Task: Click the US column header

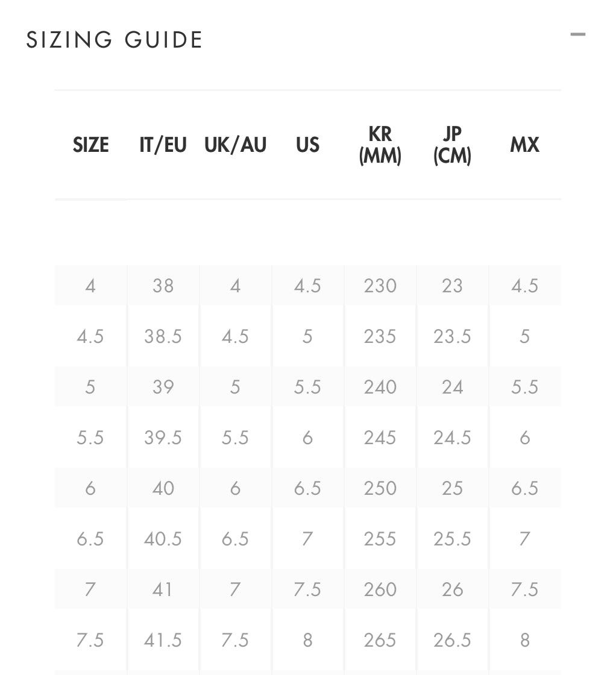Action: [307, 145]
